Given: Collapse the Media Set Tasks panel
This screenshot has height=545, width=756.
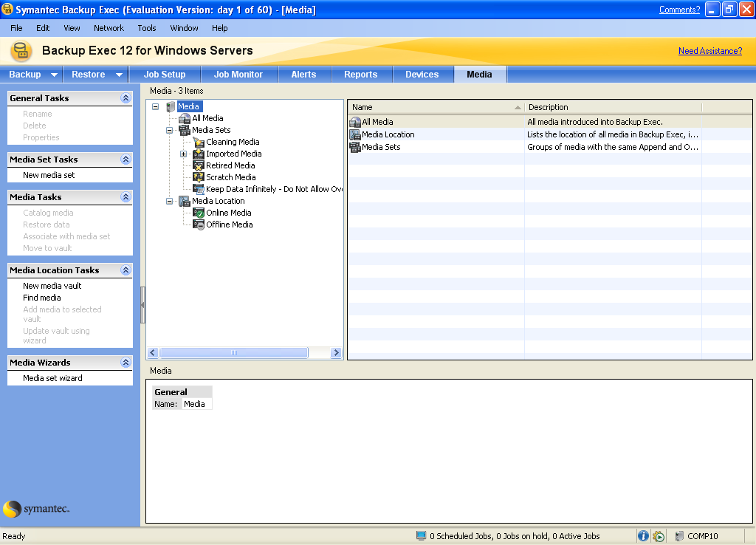Looking at the screenshot, I should (x=126, y=160).
